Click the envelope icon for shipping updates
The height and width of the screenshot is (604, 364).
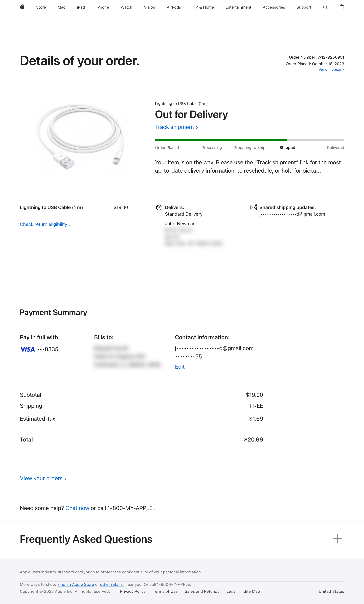(253, 207)
